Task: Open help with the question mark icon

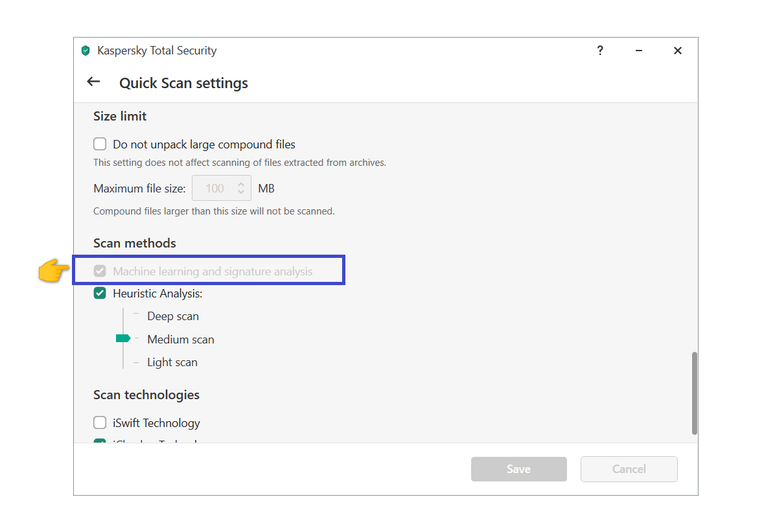Action: [x=600, y=51]
